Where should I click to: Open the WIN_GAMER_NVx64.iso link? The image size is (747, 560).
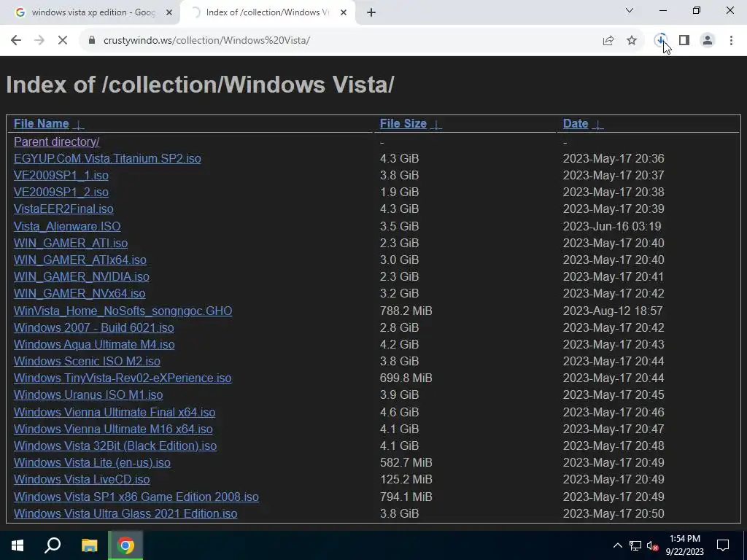click(80, 293)
